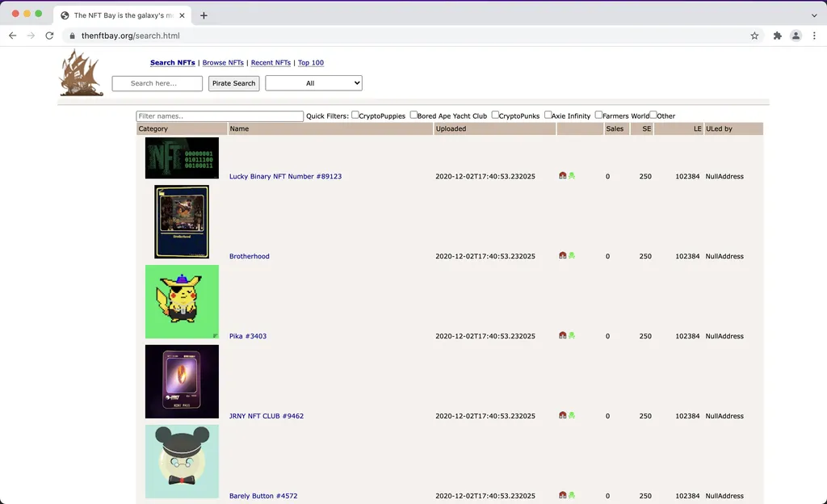
Task: Open Chrome three-dot menu
Action: [x=813, y=36]
